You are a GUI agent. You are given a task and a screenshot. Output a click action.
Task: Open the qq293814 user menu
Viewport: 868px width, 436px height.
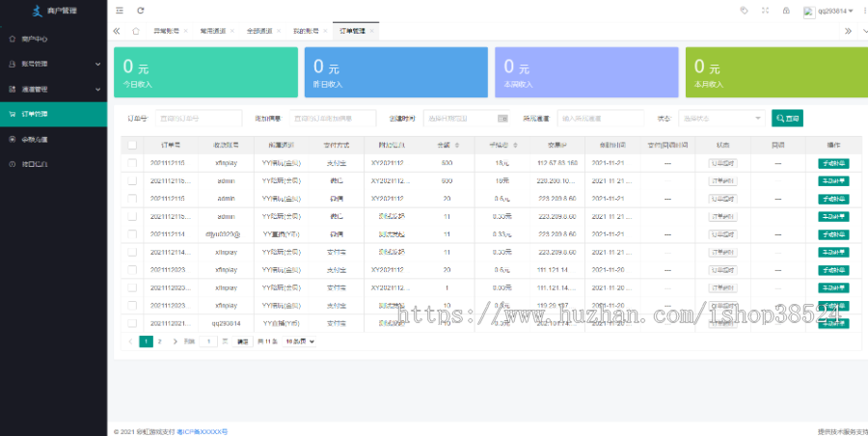(828, 11)
